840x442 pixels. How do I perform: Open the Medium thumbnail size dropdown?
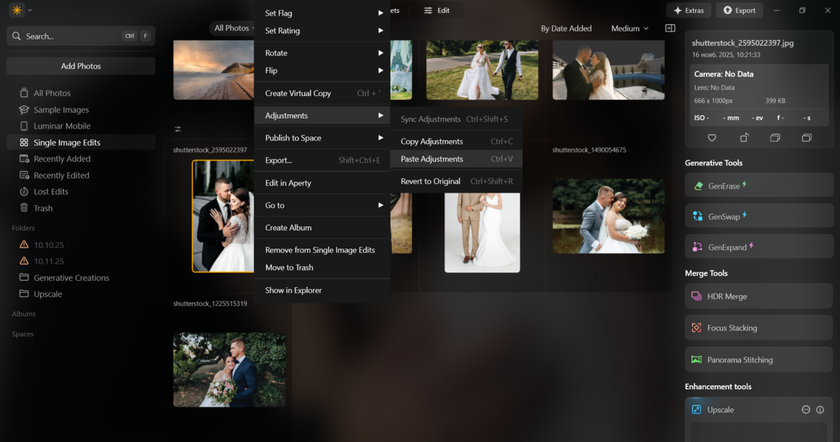pos(630,28)
